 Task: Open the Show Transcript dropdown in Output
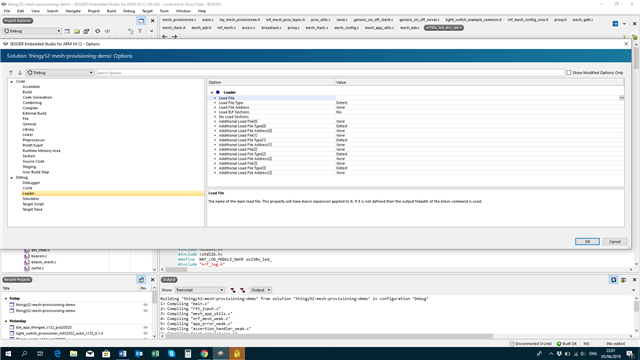[x=200, y=290]
